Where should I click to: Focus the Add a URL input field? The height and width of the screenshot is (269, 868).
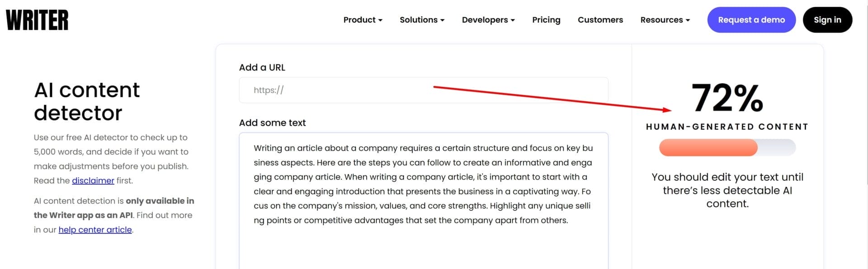[x=423, y=90]
